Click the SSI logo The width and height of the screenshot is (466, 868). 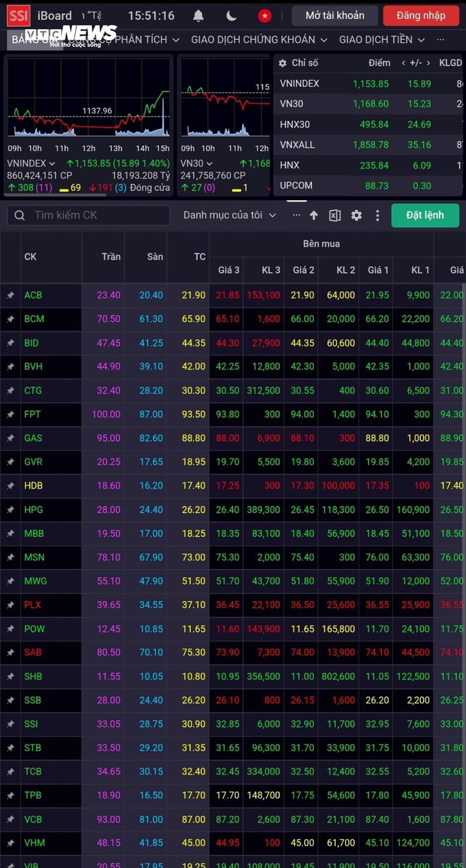point(18,16)
